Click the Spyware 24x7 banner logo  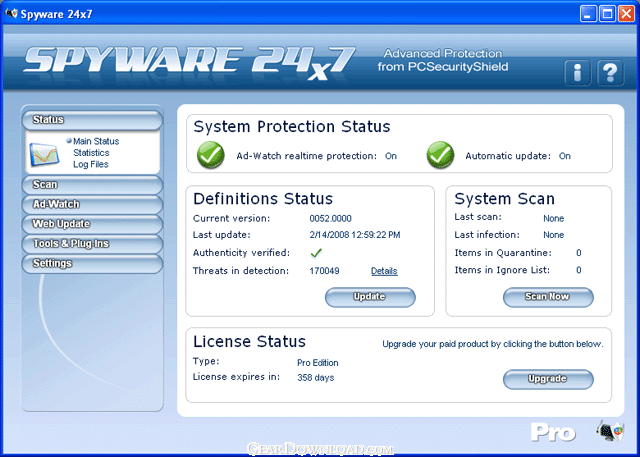(189, 63)
